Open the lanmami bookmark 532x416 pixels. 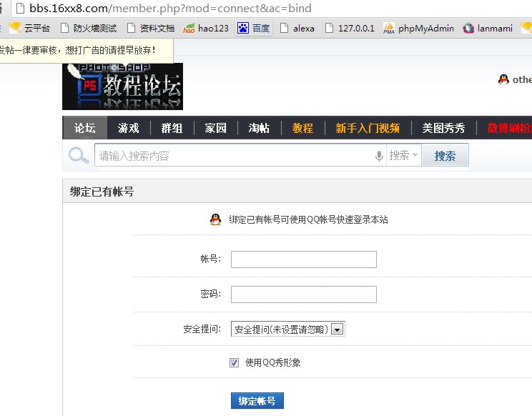coord(488,28)
